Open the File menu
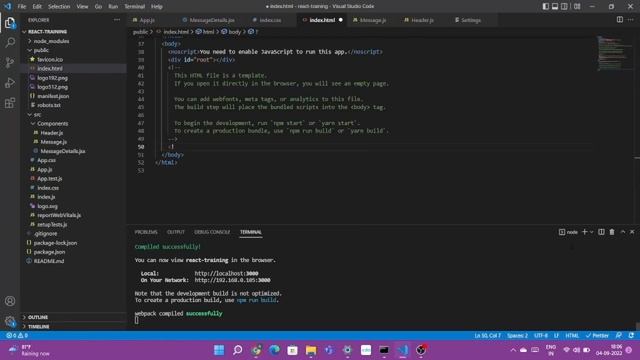The width and height of the screenshot is (640, 360). (22, 7)
